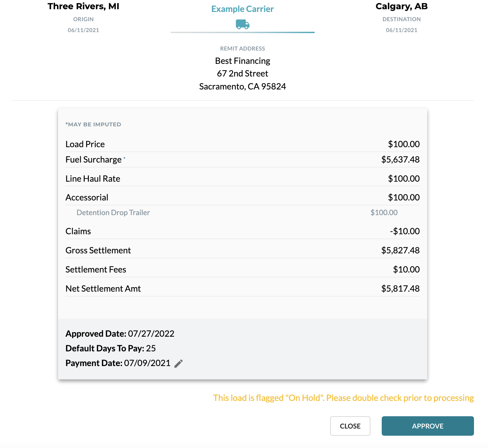
Task: Click the Gross Settlement row
Action: click(x=242, y=250)
